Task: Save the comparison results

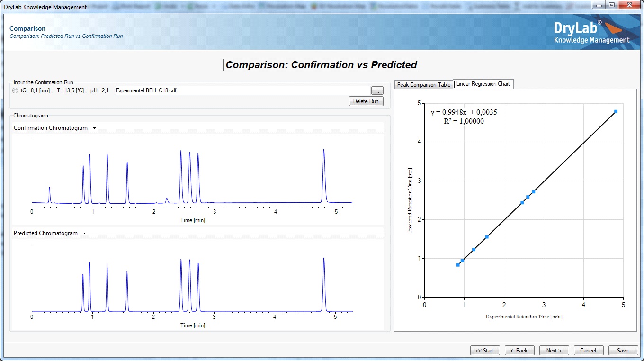Action: tap(623, 351)
